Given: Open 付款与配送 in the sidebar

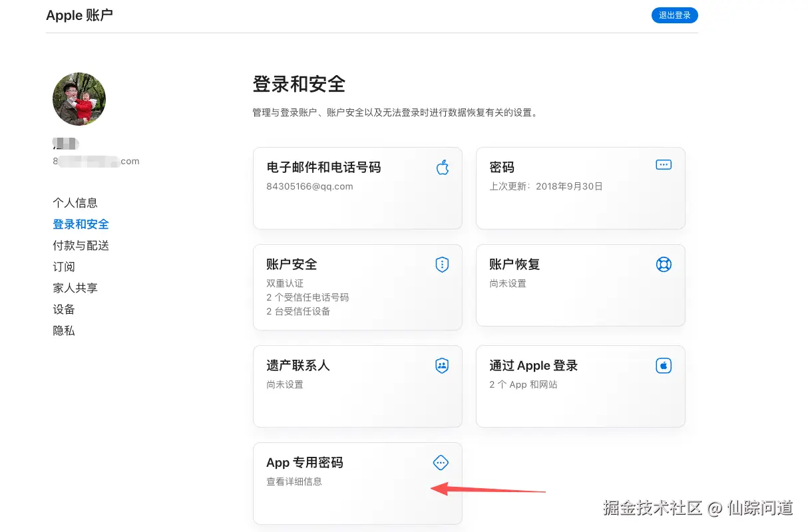Looking at the screenshot, I should (81, 245).
